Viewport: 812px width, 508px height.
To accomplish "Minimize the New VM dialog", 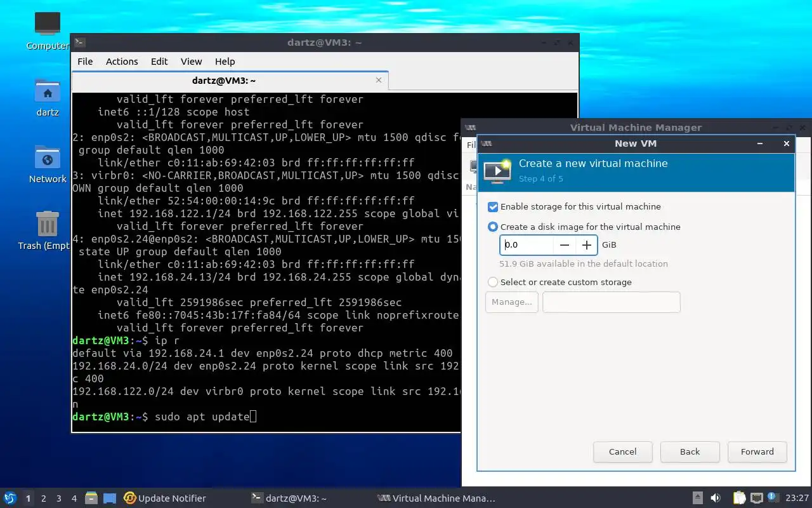I will tap(760, 144).
